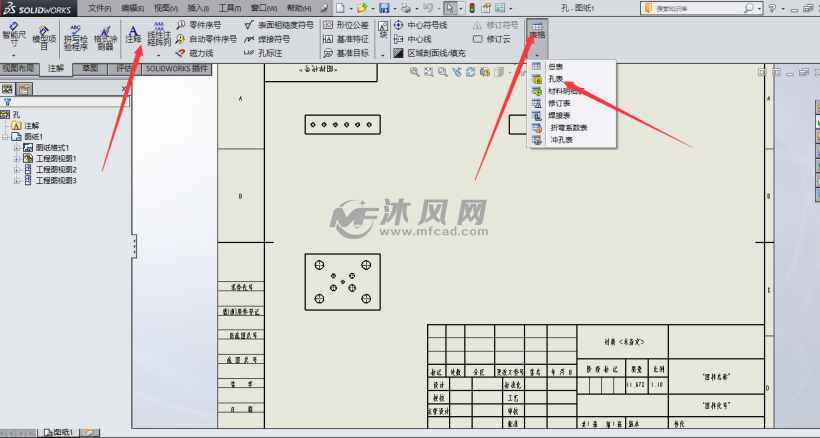Open the PropertyManager tab icon

click(x=25, y=89)
